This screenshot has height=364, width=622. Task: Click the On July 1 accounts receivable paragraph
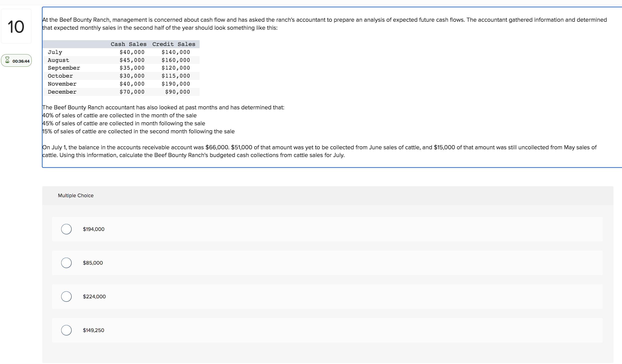319,151
